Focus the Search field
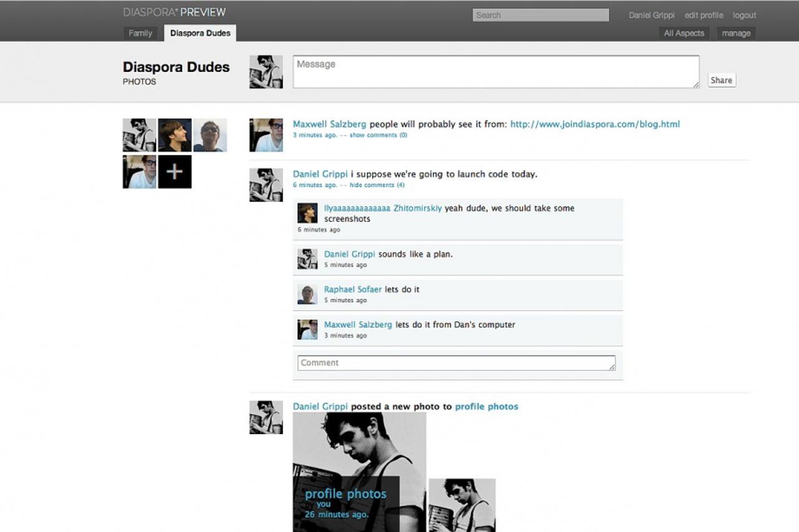The width and height of the screenshot is (799, 532). tap(541, 15)
